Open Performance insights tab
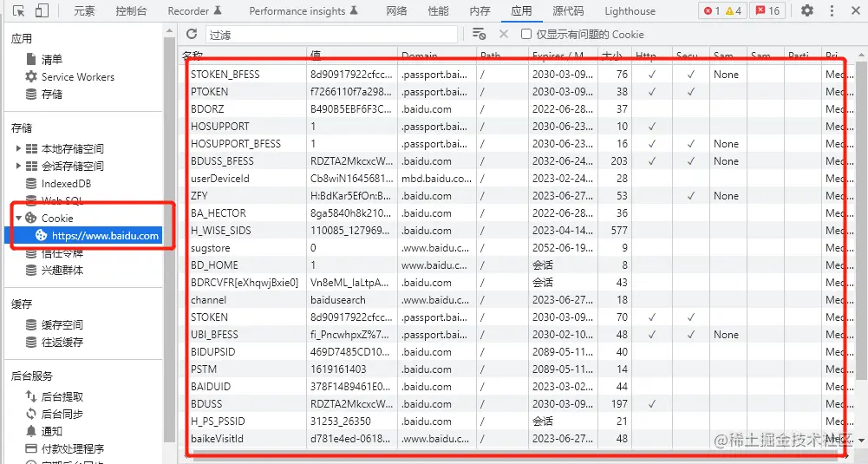868x464 pixels. (303, 10)
